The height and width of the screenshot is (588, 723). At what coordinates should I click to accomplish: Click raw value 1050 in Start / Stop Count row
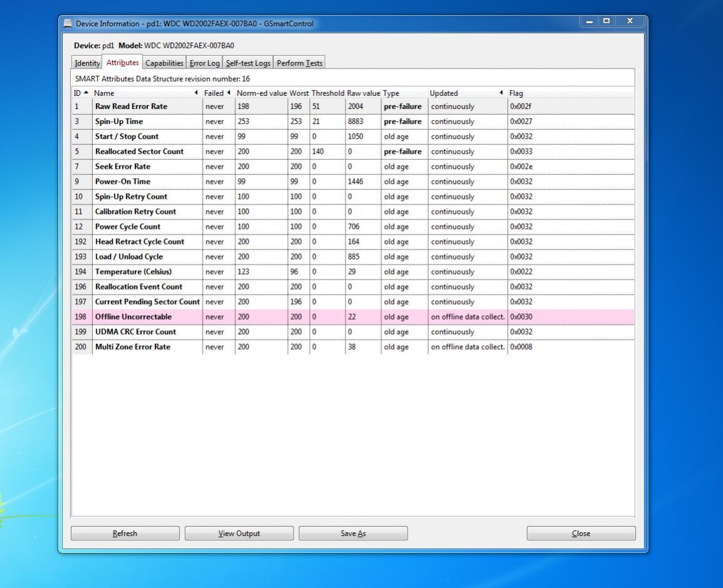[356, 137]
